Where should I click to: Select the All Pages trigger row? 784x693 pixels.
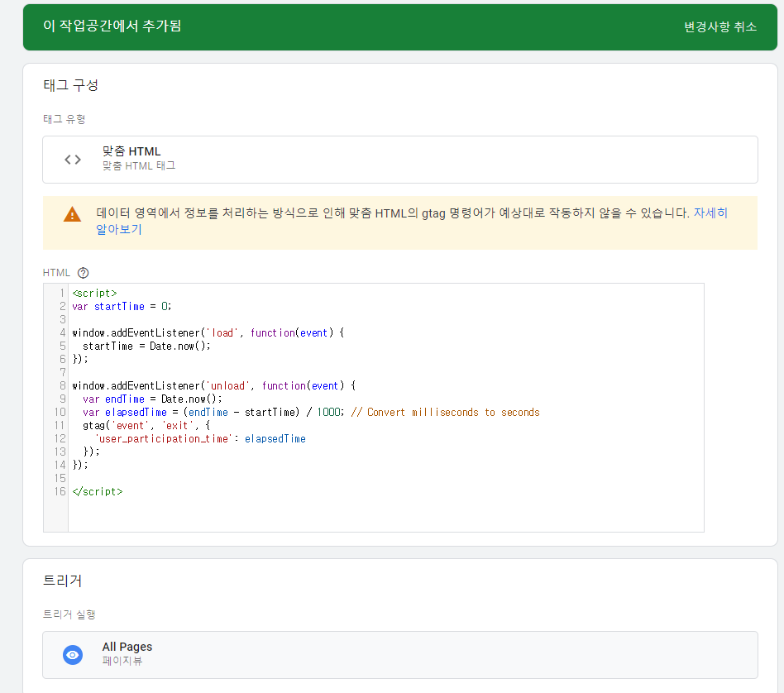(x=400, y=655)
